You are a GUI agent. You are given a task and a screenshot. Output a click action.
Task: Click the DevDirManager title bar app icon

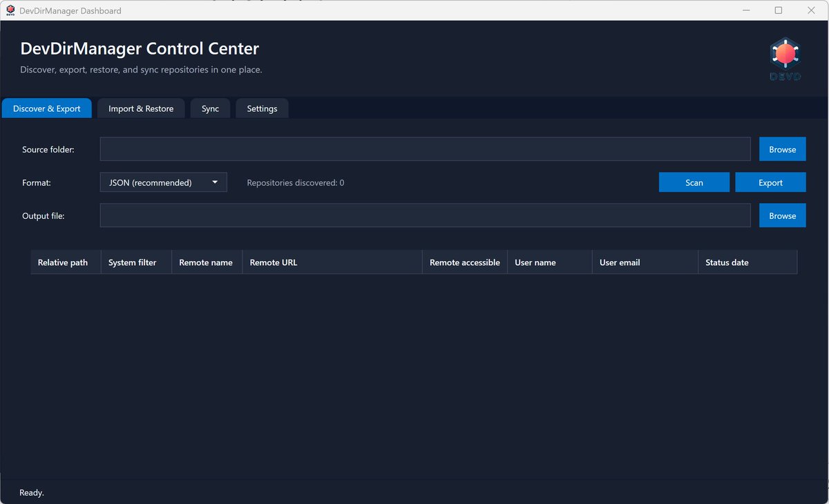pos(10,10)
